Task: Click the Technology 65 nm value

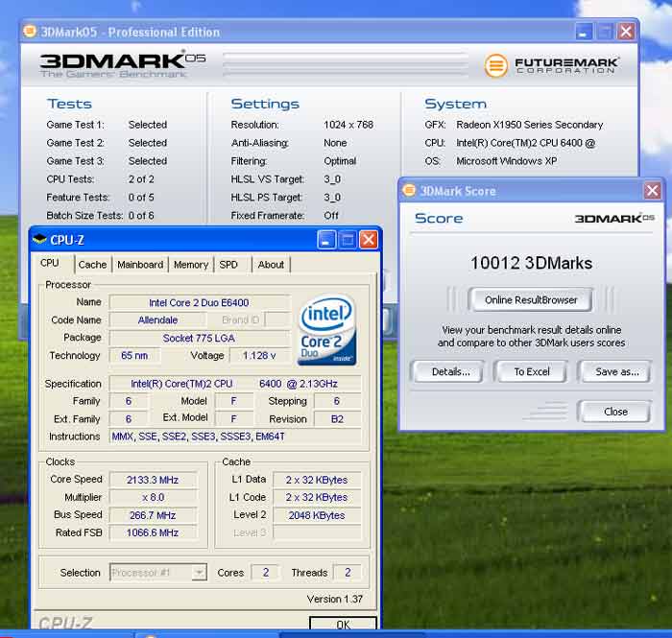Action: click(x=134, y=355)
